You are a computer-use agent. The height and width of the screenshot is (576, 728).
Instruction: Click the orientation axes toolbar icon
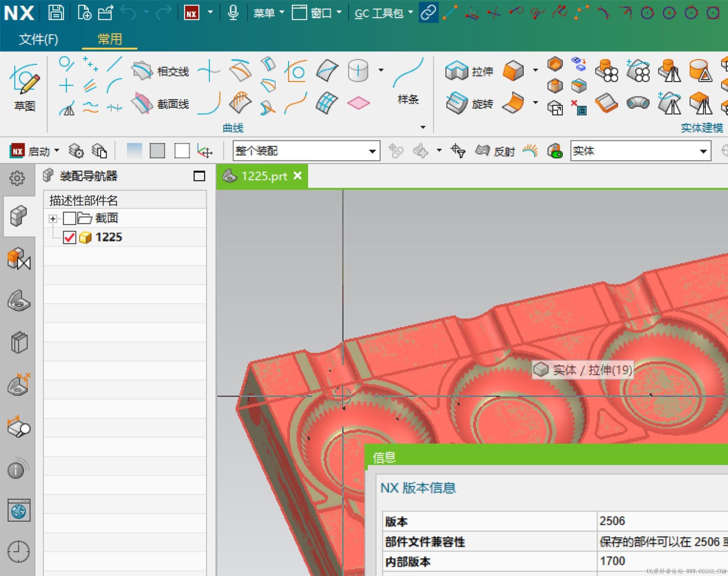tap(205, 151)
